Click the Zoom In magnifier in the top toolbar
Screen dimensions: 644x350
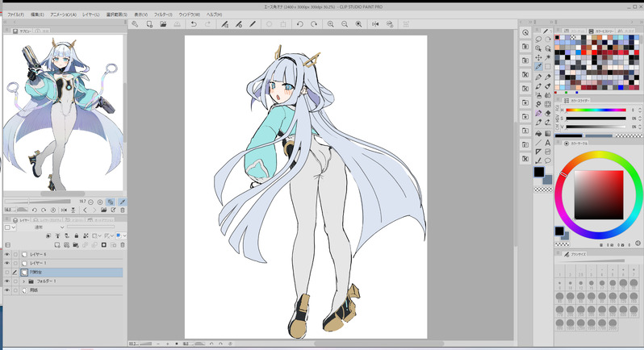[x=330, y=24]
